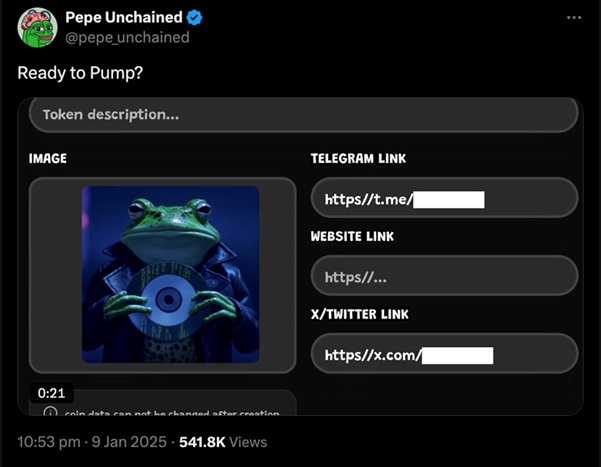The image size is (601, 467).
Task: Click the IMAGE label above the frog
Action: click(48, 158)
